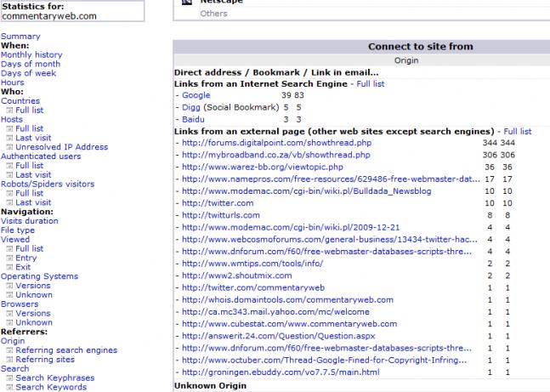Open answerit.24.com Question link
This screenshot has width=550, height=392.
(x=279, y=336)
